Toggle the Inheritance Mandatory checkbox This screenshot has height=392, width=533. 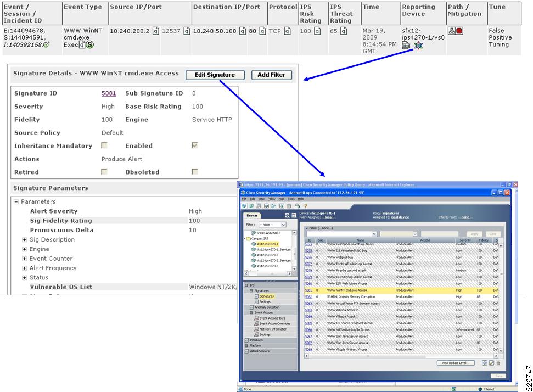click(104, 145)
